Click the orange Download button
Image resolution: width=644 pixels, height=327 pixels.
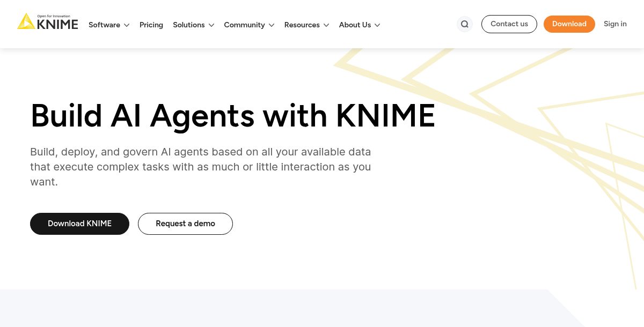pyautogui.click(x=569, y=24)
